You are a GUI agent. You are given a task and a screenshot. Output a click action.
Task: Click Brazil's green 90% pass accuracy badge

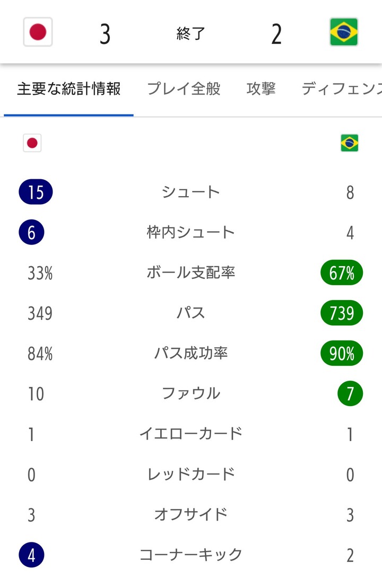click(x=342, y=354)
